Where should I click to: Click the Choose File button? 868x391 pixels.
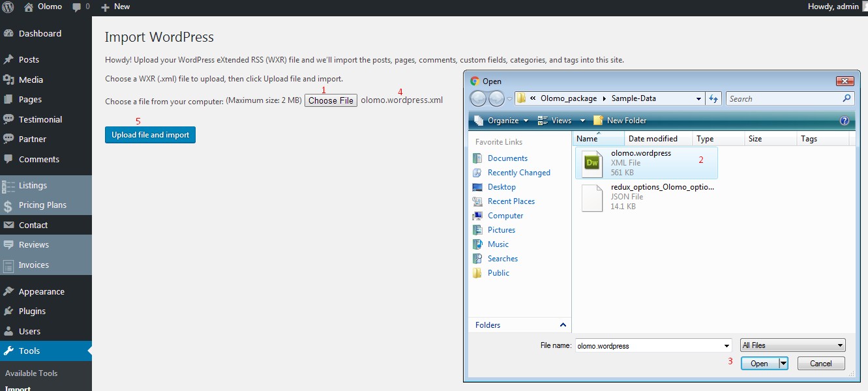pos(331,100)
